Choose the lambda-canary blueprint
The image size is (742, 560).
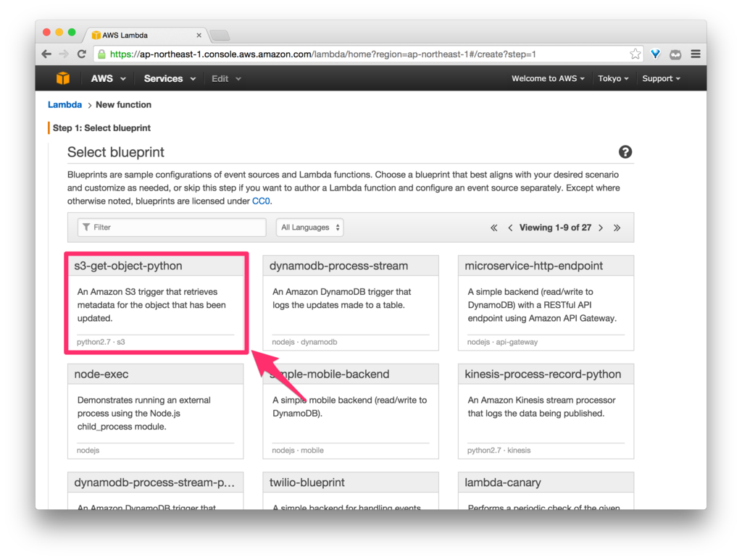tap(546, 490)
